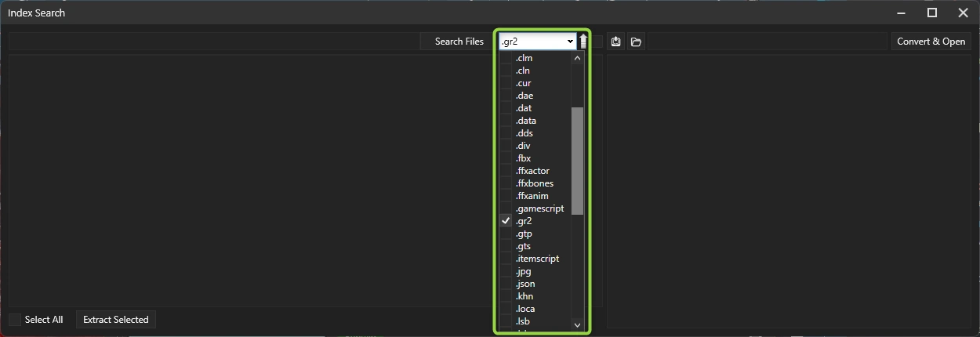Uncheck the .gr2 file type
The height and width of the screenshot is (337, 980).
pos(506,221)
